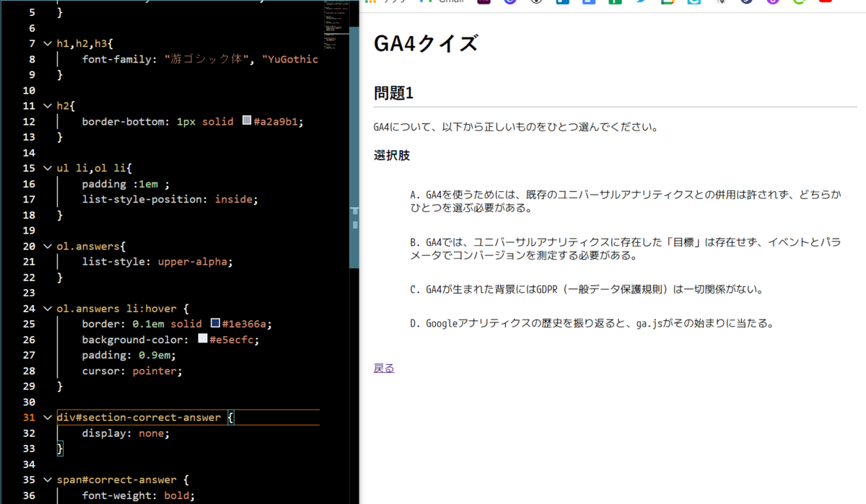Place cursor on 'padding :1em ;' line
Viewport: 866px width, 504px height.
126,183
